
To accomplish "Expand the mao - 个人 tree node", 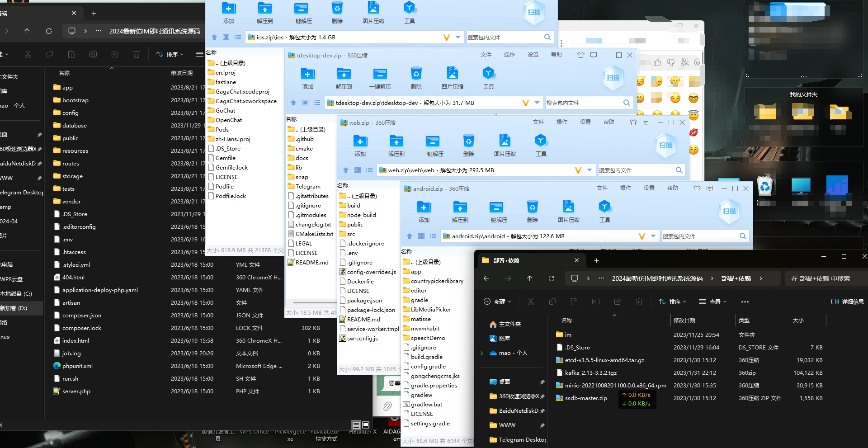I will pos(482,353).
